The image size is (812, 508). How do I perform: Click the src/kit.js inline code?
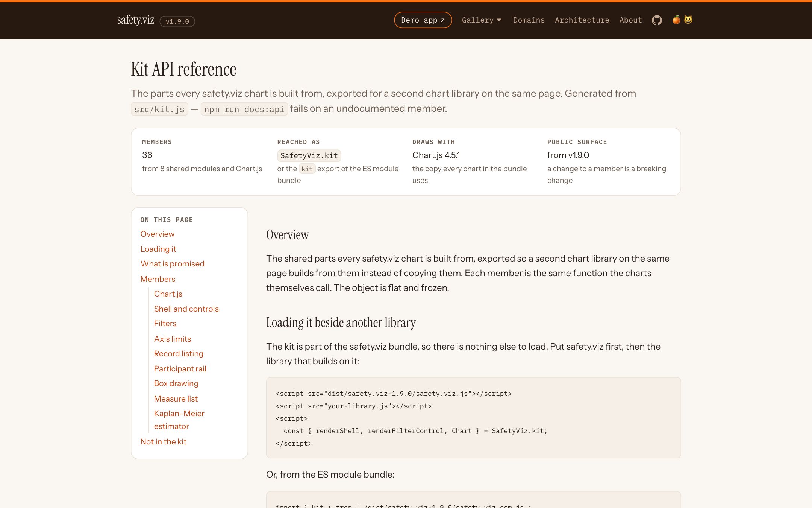click(159, 109)
